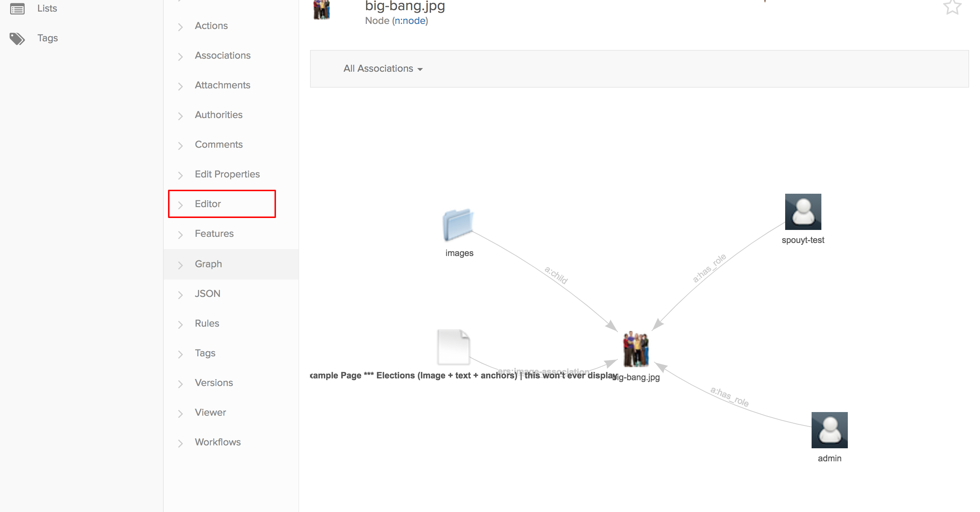Click the Elections page node label
980x512 pixels.
(463, 375)
